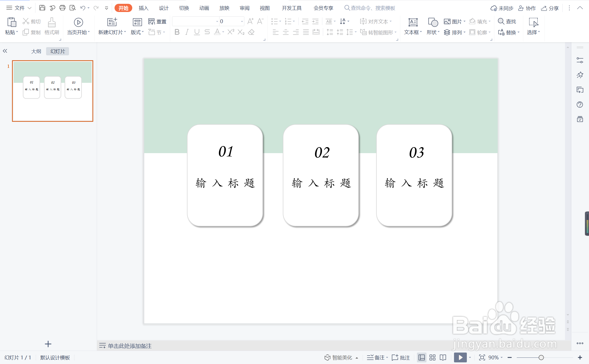Click the zoom slider handle

point(541,357)
